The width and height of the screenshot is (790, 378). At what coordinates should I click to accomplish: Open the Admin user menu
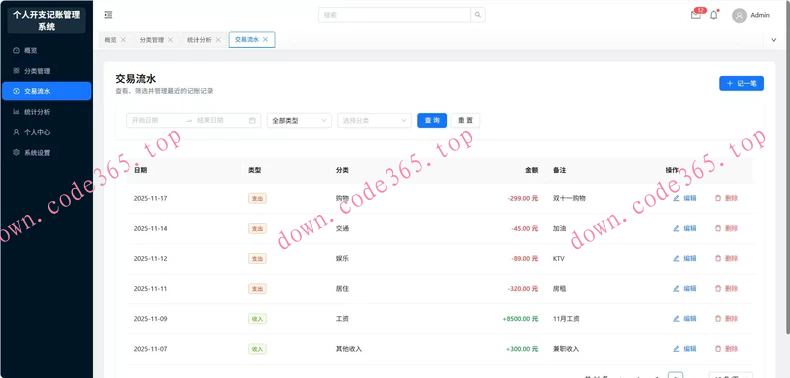[751, 16]
